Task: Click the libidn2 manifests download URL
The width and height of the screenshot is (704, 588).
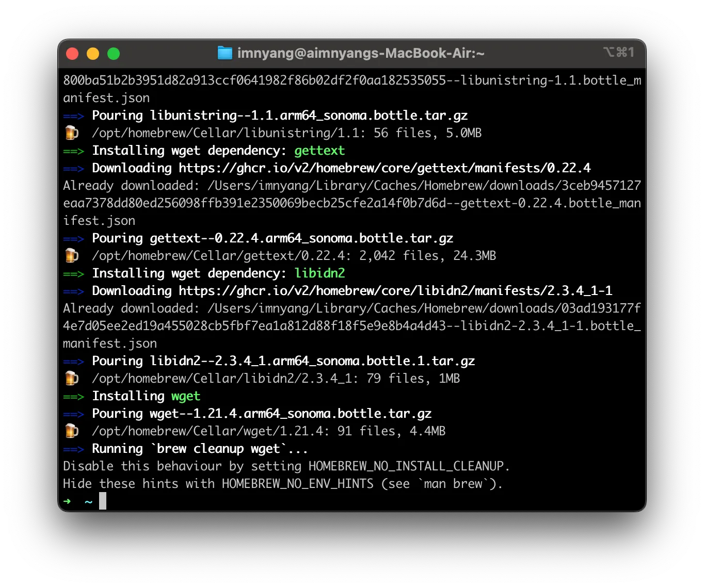Action: click(395, 291)
